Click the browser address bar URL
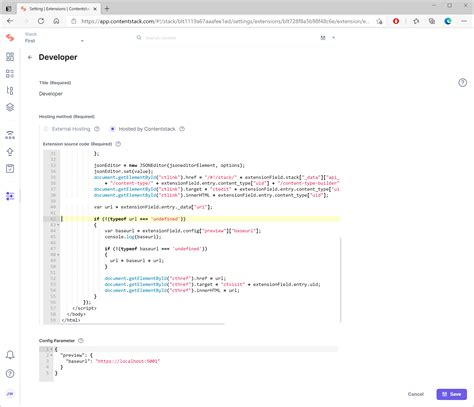The width and height of the screenshot is (474, 407). pos(225,21)
